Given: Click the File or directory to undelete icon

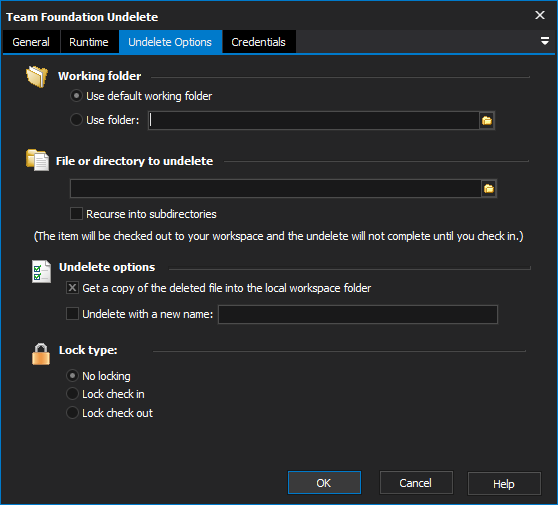Looking at the screenshot, I should [37, 160].
